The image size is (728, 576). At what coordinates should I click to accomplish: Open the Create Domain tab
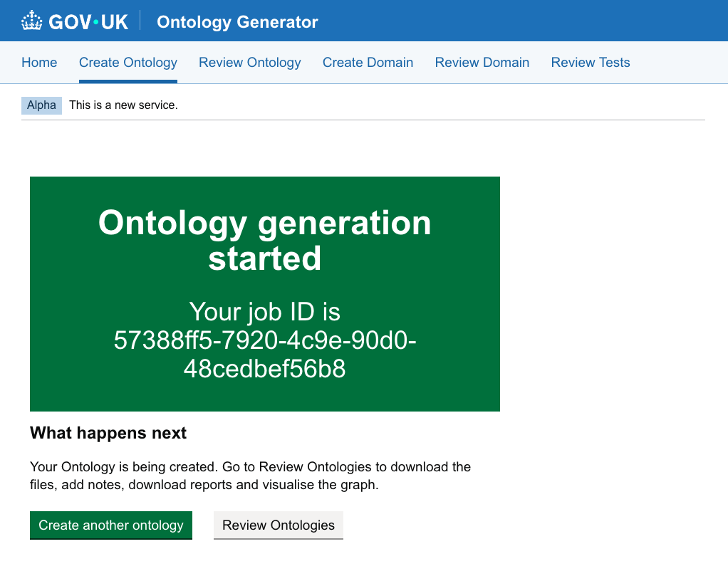(x=368, y=62)
